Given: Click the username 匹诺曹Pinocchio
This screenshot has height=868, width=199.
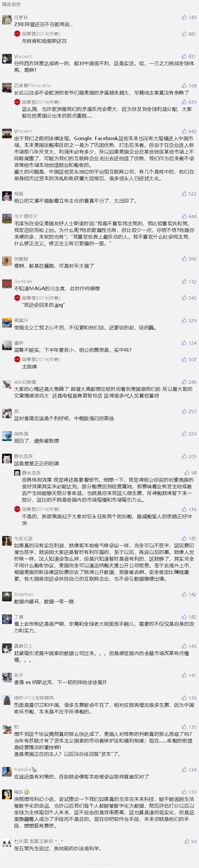Looking at the screenshot, I should tap(32, 86).
